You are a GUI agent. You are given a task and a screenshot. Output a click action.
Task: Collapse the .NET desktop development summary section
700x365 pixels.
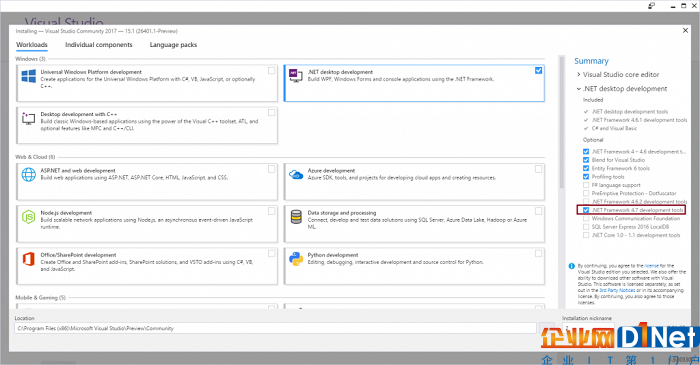579,89
